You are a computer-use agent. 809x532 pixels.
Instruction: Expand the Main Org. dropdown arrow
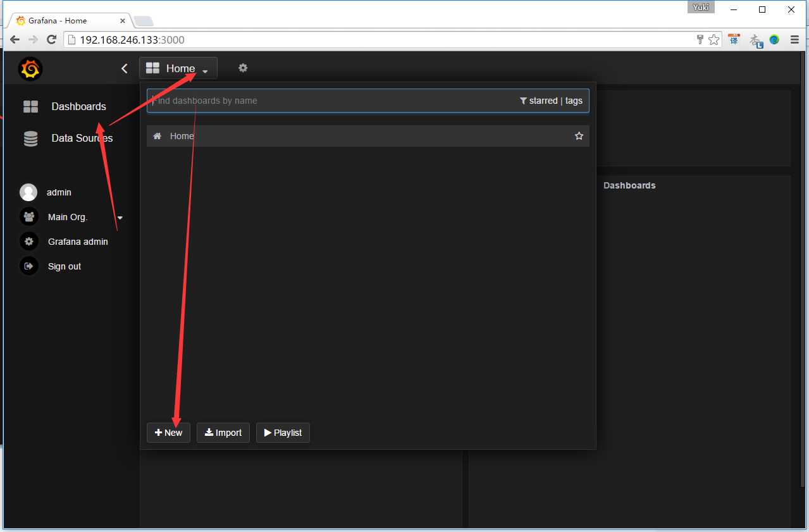[120, 218]
